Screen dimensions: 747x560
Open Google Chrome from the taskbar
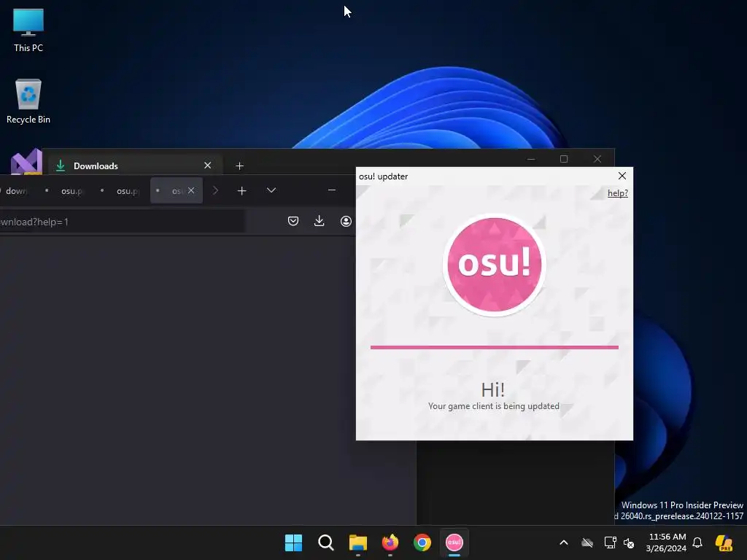[x=422, y=542]
